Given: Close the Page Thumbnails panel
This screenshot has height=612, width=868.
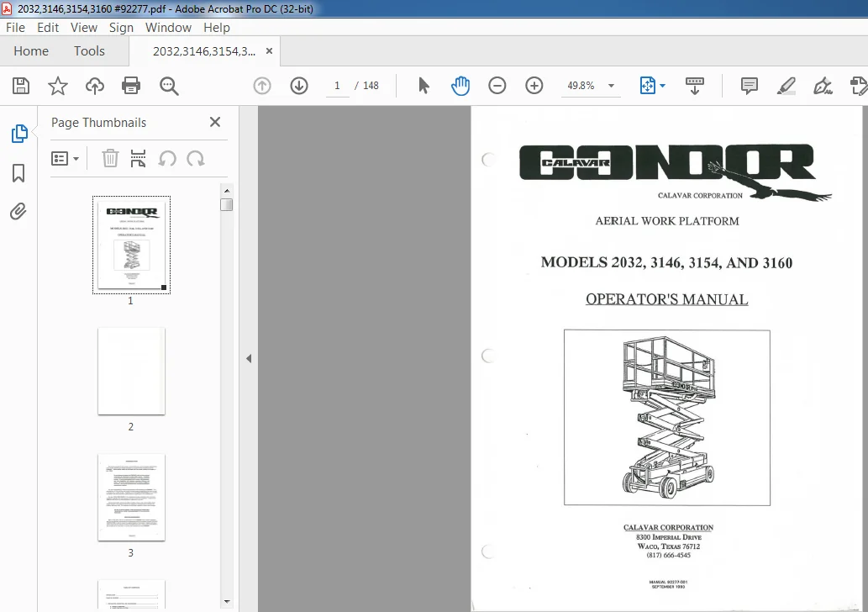Looking at the screenshot, I should (215, 122).
